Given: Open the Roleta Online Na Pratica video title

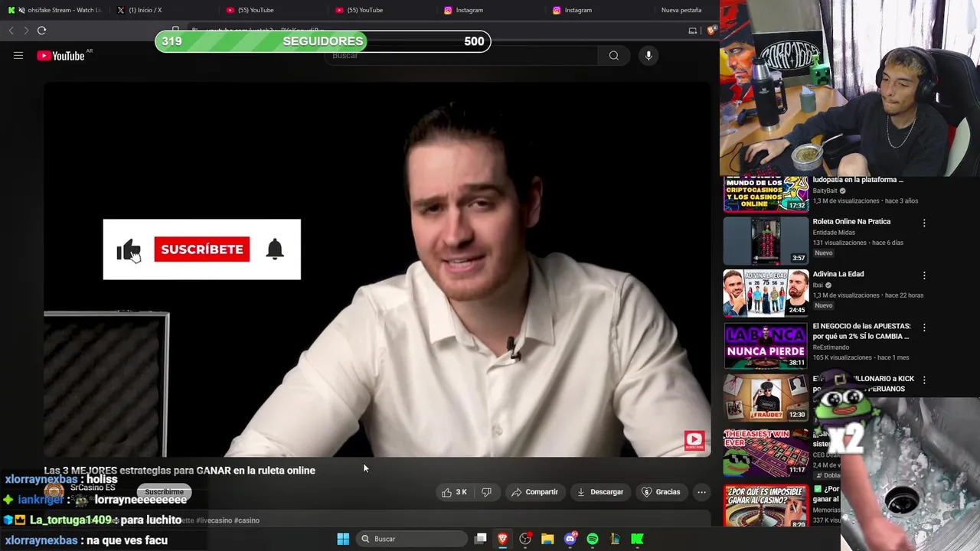Looking at the screenshot, I should pyautogui.click(x=851, y=221).
